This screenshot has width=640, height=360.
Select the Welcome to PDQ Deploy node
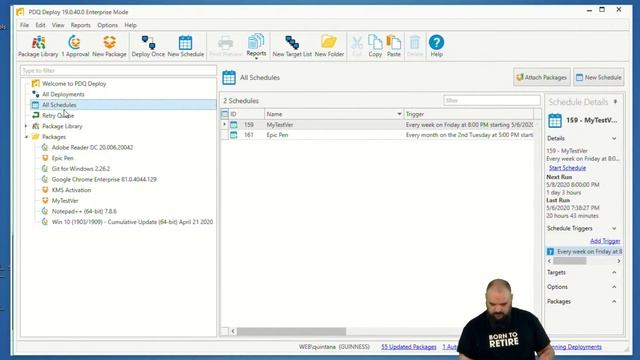(x=74, y=84)
